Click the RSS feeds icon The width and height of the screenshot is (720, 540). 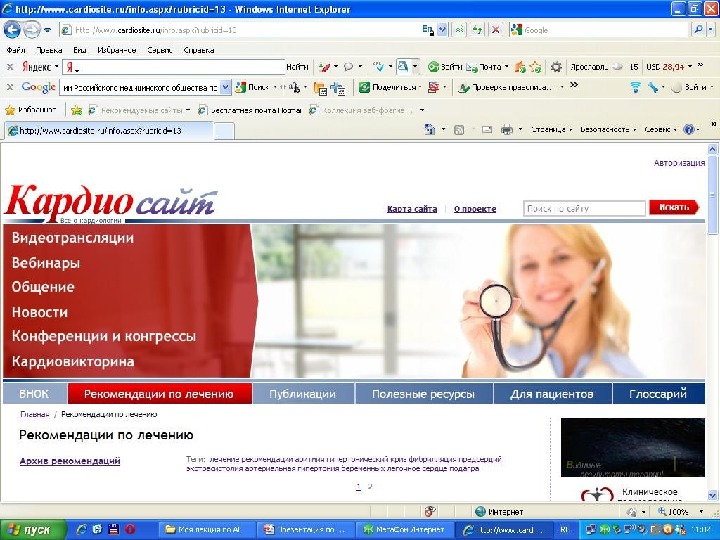[x=459, y=130]
